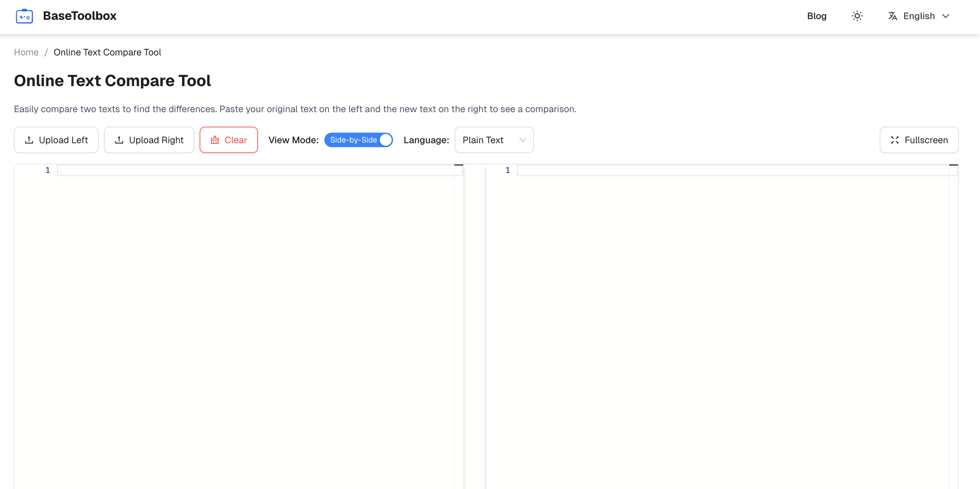Click the translate icon next to English
The width and height of the screenshot is (980, 489).
tap(893, 16)
